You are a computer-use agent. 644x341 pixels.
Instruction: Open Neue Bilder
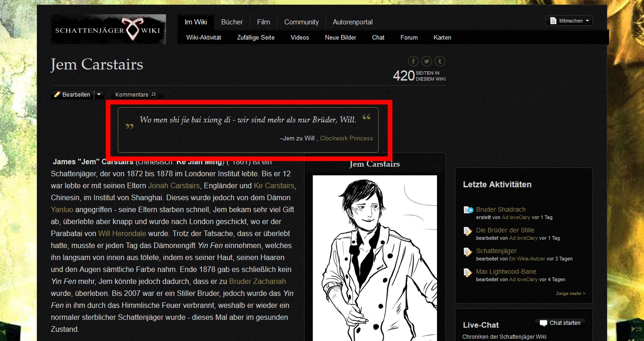pos(341,37)
